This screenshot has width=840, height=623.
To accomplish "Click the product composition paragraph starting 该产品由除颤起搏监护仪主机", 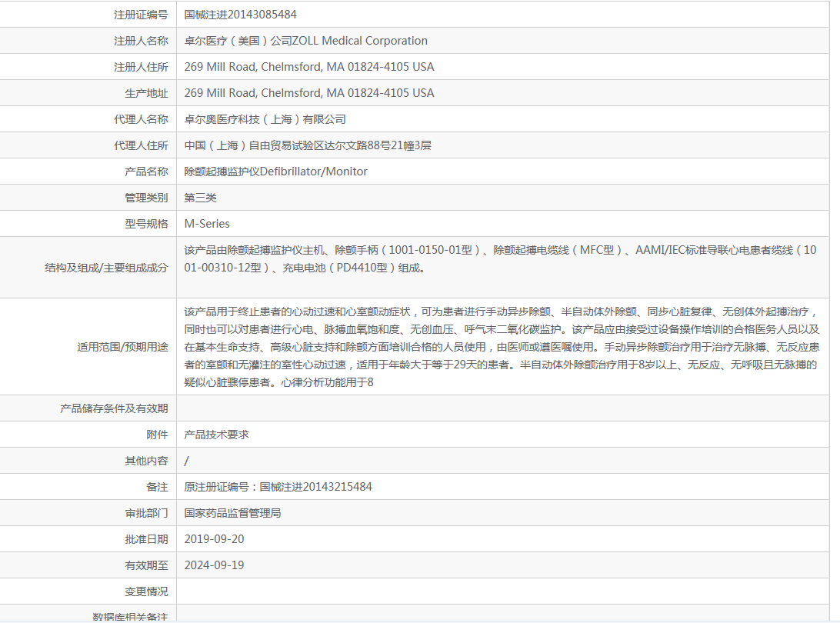I will click(500, 258).
